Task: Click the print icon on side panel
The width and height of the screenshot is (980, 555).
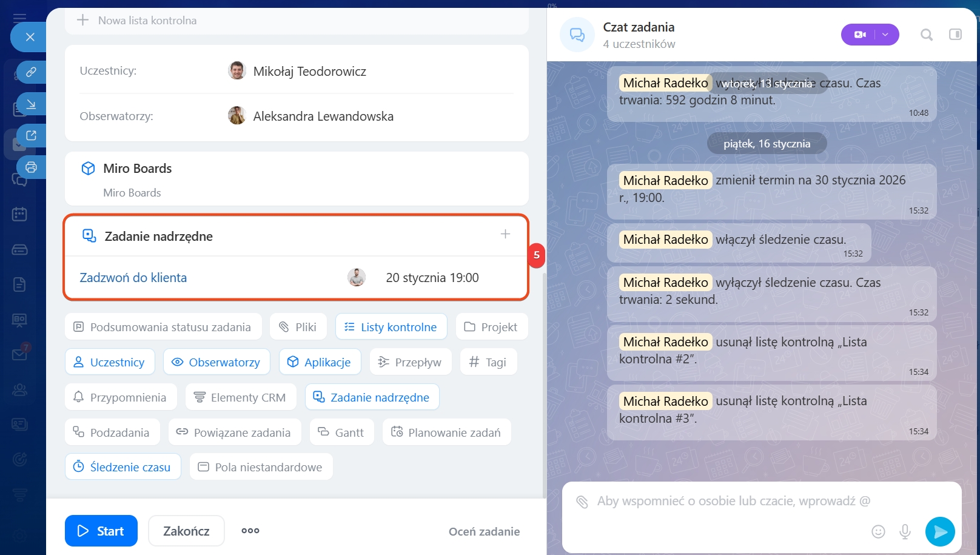Action: (x=31, y=167)
